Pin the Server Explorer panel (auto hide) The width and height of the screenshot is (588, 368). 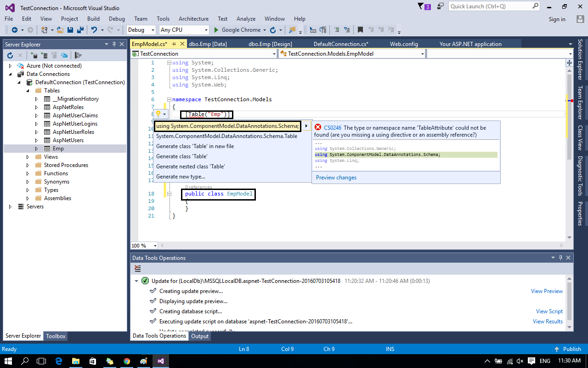[x=114, y=44]
